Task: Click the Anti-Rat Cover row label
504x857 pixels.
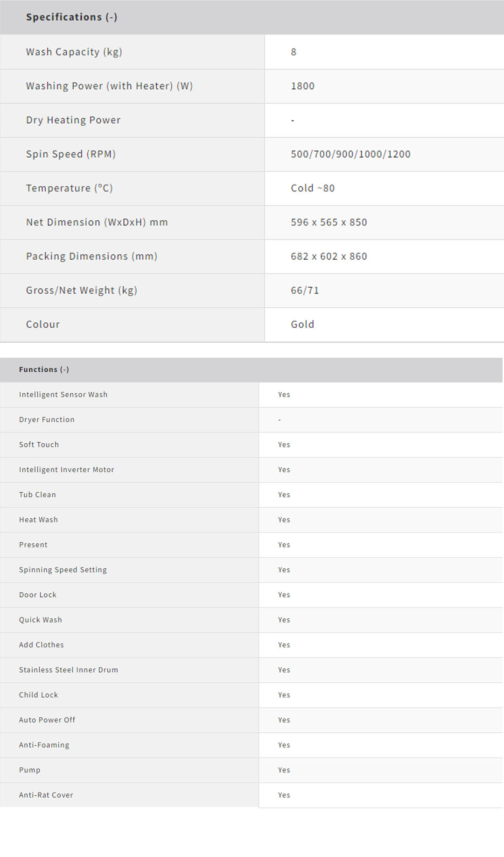Action: 46,795
